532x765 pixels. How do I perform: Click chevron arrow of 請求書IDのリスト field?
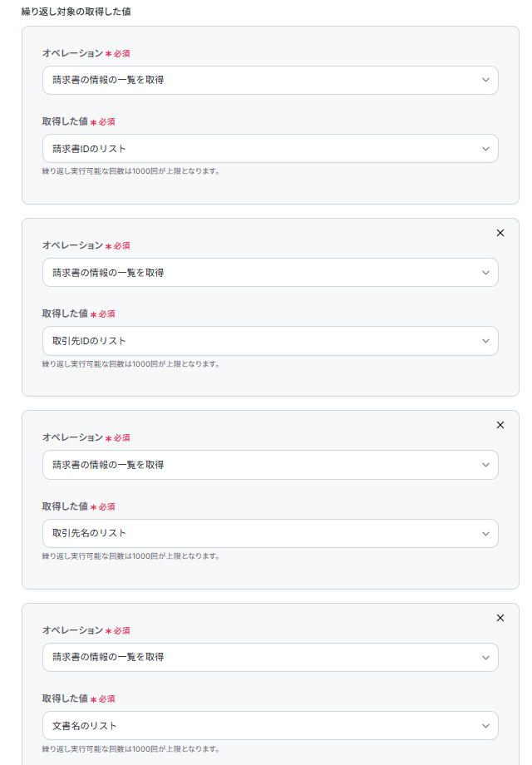click(485, 149)
